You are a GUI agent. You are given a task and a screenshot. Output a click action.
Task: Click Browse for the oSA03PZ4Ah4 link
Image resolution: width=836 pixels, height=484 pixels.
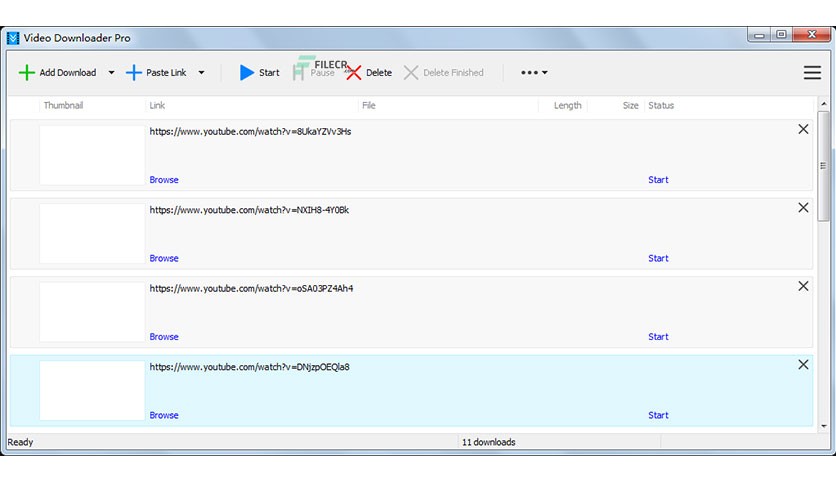pos(164,336)
